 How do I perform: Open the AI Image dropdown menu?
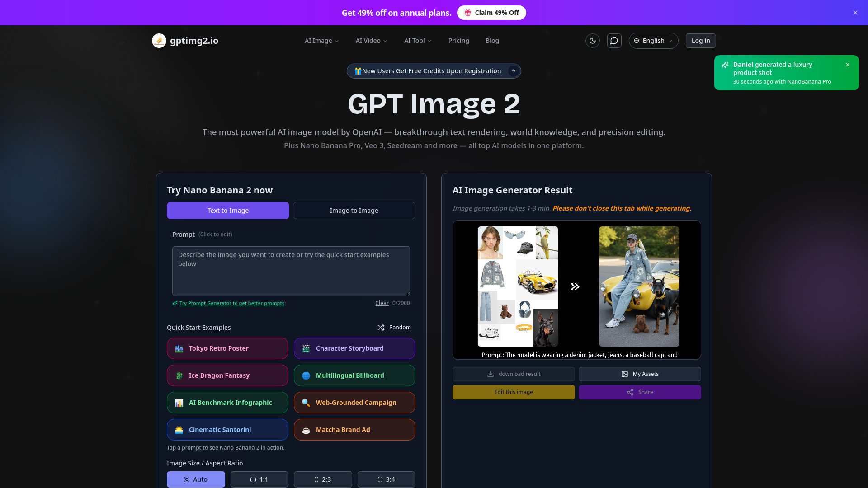click(x=321, y=41)
